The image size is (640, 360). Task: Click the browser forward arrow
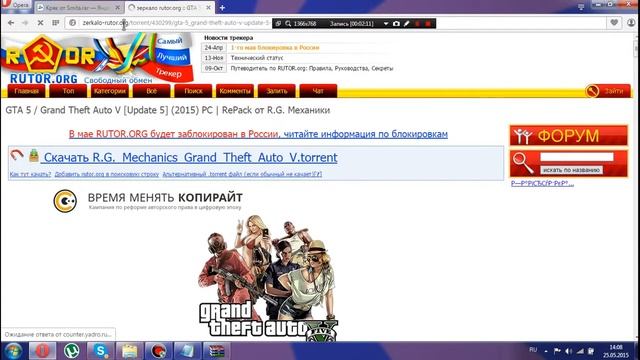[x=25, y=23]
